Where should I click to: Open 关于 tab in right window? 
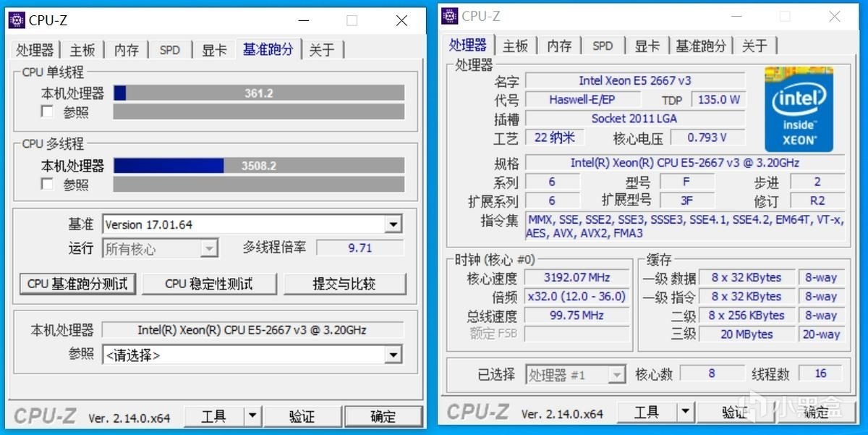[754, 46]
